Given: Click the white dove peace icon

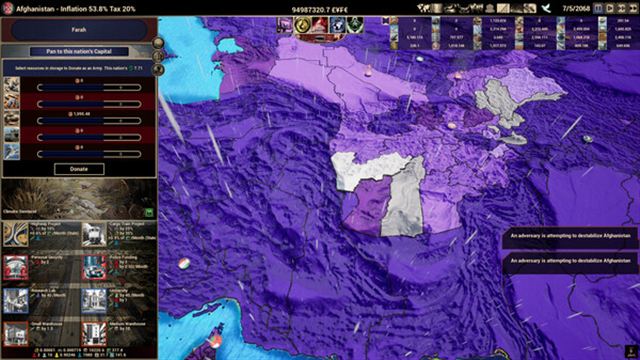Looking at the screenshot, I should [x=546, y=8].
